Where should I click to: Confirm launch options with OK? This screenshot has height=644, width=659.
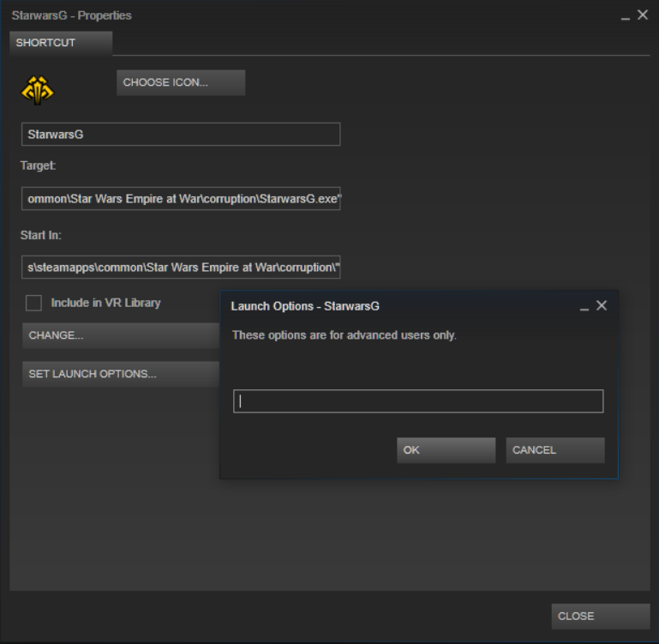446,450
